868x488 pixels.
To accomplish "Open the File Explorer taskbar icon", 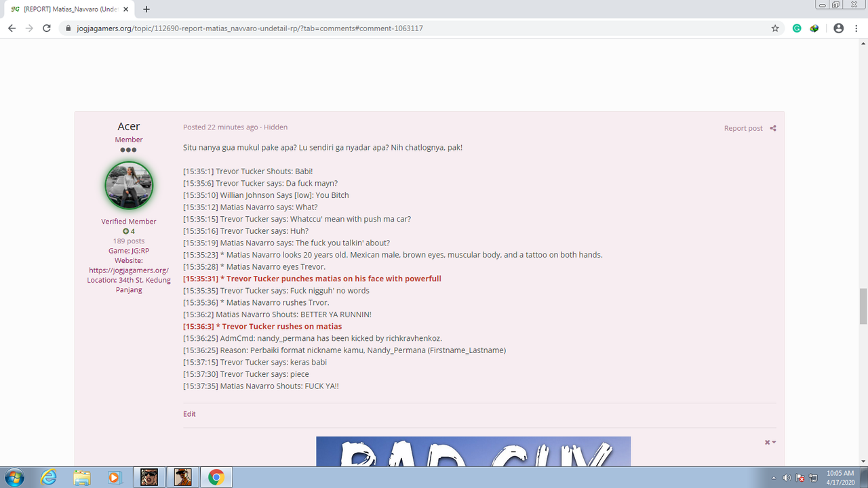I will coord(81,477).
